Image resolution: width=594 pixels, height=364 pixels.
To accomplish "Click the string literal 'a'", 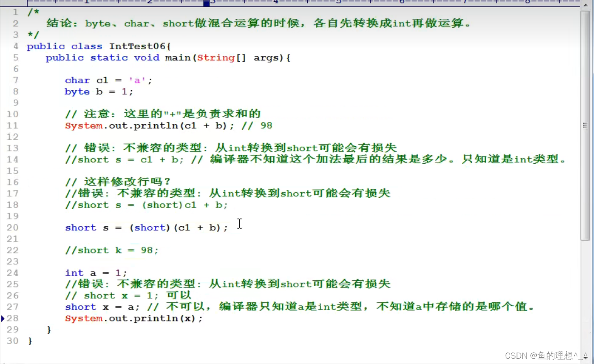I will click(x=136, y=80).
